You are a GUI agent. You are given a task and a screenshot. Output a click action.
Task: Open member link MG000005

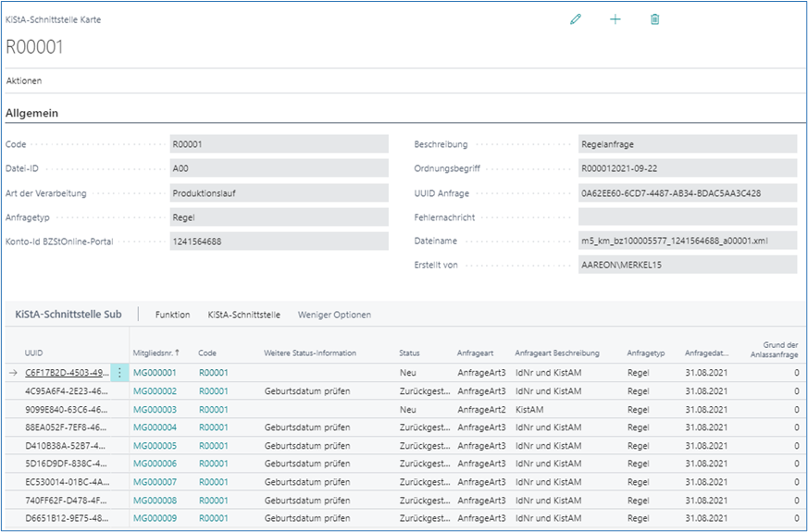click(155, 445)
